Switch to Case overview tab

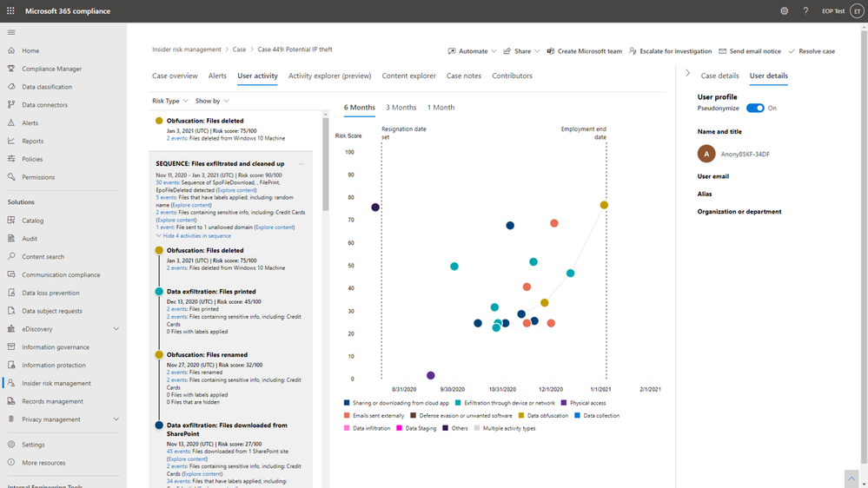point(175,76)
